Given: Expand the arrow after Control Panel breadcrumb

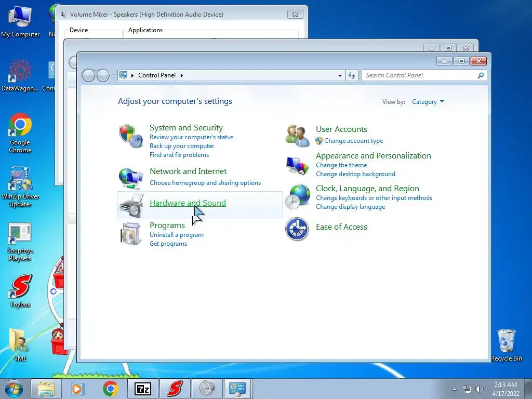Looking at the screenshot, I should (x=181, y=75).
